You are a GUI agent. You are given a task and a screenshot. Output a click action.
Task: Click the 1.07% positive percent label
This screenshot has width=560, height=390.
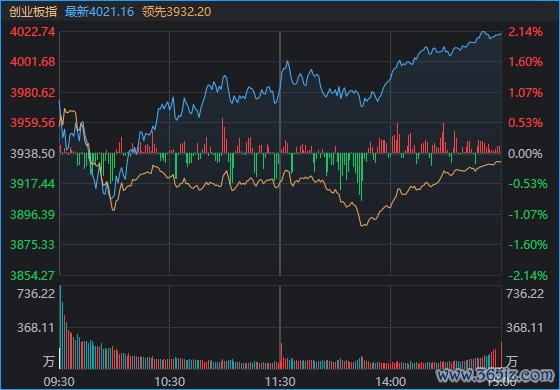(525, 93)
